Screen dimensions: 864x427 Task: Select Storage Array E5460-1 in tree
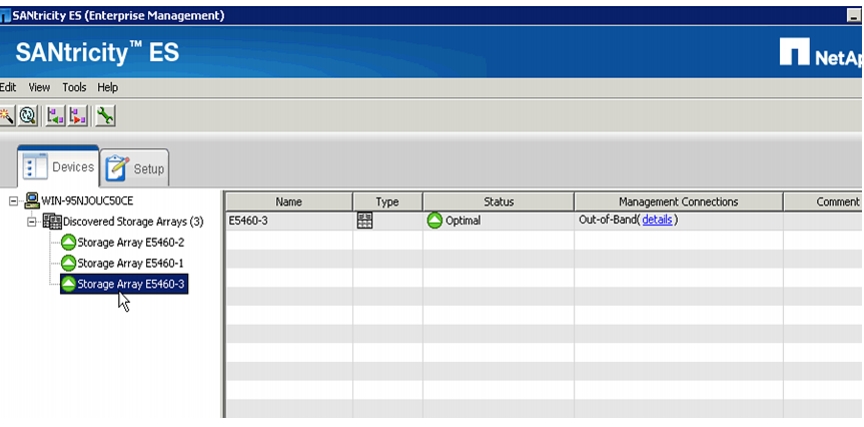pyautogui.click(x=131, y=263)
